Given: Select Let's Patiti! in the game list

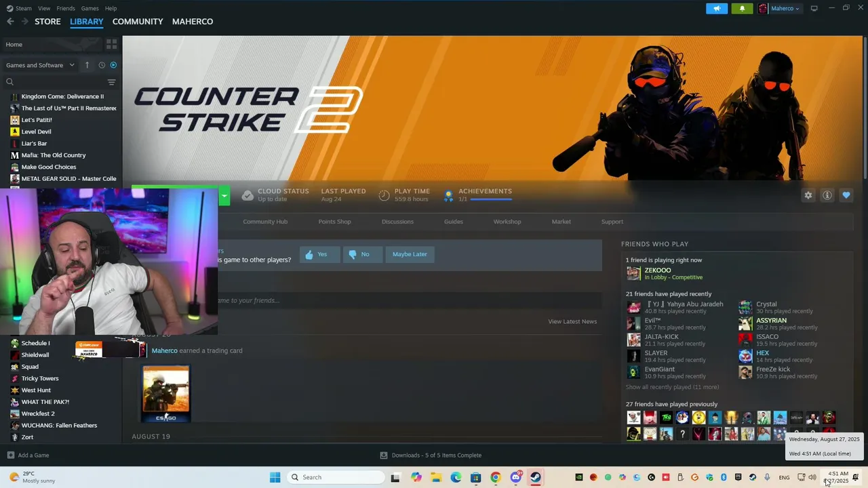Looking at the screenshot, I should [x=37, y=120].
